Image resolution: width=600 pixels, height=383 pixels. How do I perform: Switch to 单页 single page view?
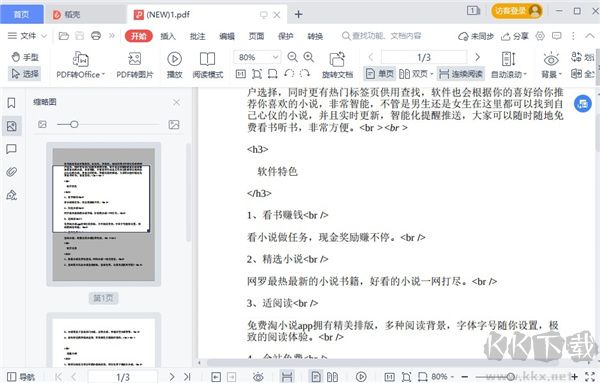[380, 74]
